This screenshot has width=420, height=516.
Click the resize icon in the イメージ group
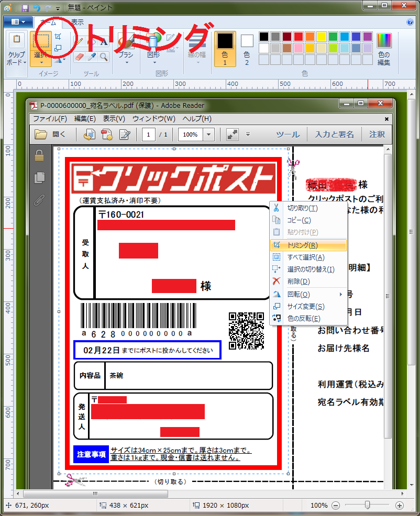[58, 48]
